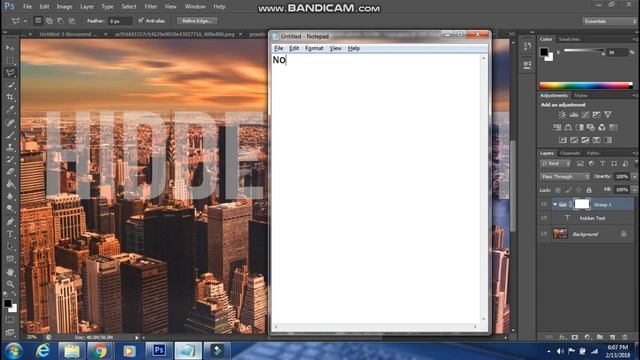Switch to the Channels tab
The height and width of the screenshot is (360, 640).
[570, 153]
